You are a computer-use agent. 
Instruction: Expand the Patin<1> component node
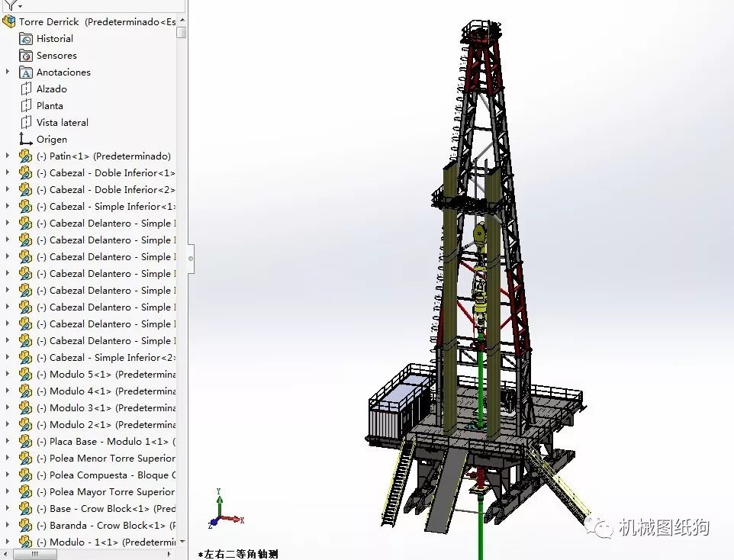pos(7,156)
